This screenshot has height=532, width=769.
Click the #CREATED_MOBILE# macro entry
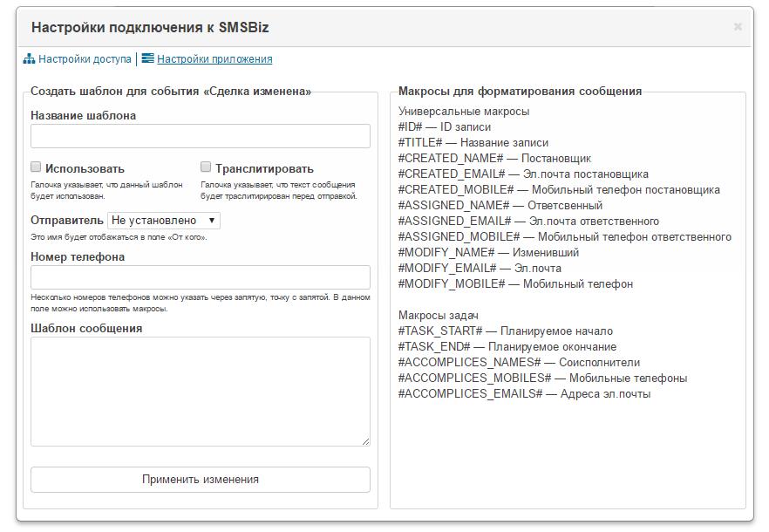[x=559, y=189]
